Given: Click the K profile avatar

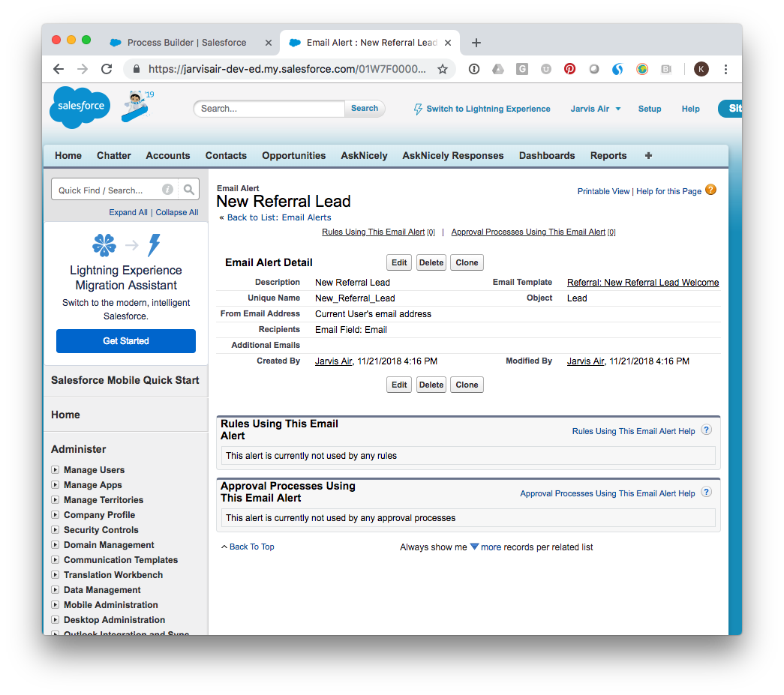Looking at the screenshot, I should (701, 69).
